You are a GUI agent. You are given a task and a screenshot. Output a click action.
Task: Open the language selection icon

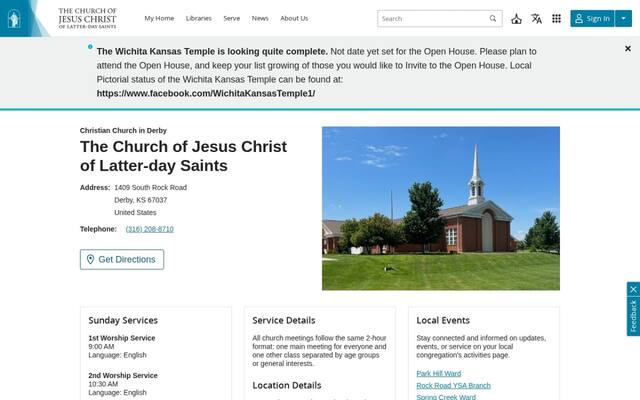point(536,18)
